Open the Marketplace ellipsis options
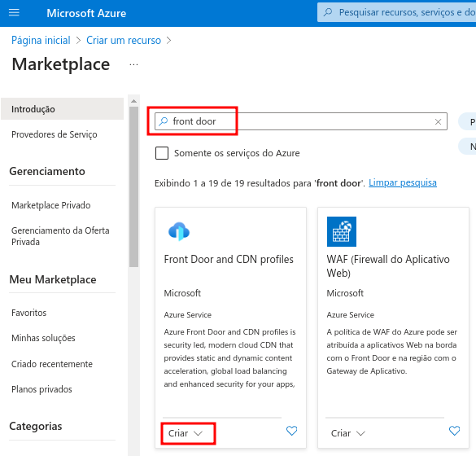The image size is (476, 456). (133, 64)
